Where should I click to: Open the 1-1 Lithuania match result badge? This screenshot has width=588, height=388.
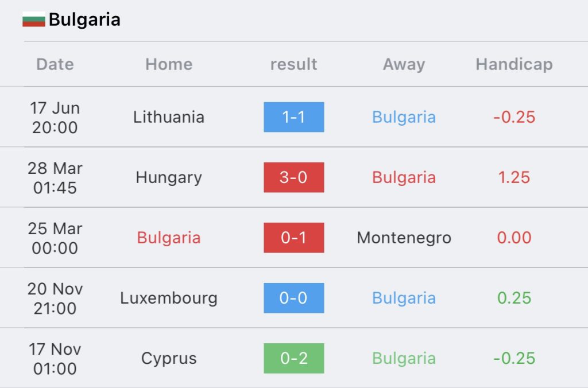click(293, 117)
